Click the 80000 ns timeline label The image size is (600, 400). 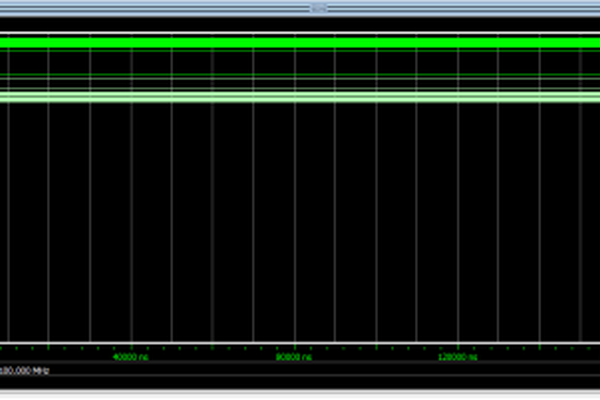coord(294,356)
